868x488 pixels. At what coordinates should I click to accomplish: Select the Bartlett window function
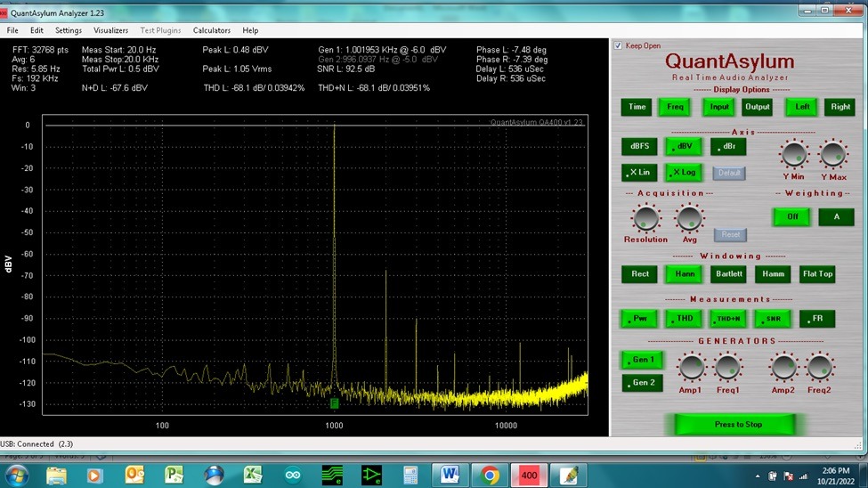[728, 273]
